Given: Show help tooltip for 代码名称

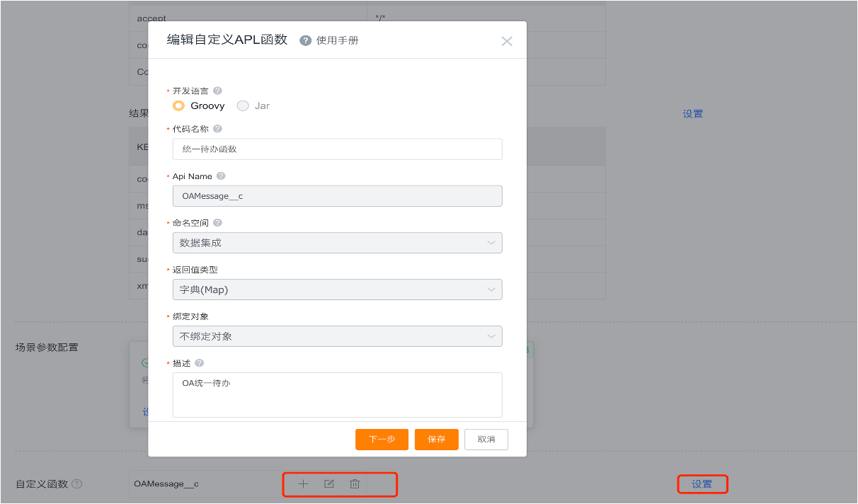Looking at the screenshot, I should click(217, 129).
